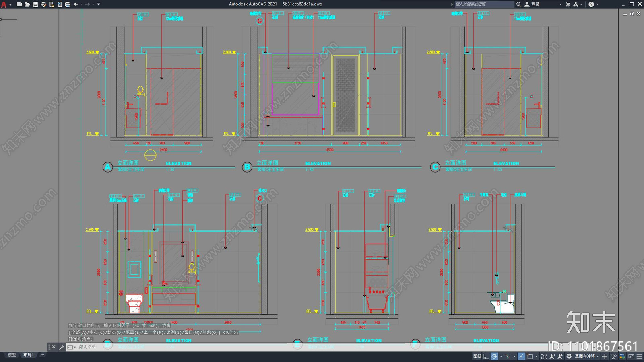The height and width of the screenshot is (362, 644).
Task: Toggle Ortho mode in status bar
Action: (486, 356)
